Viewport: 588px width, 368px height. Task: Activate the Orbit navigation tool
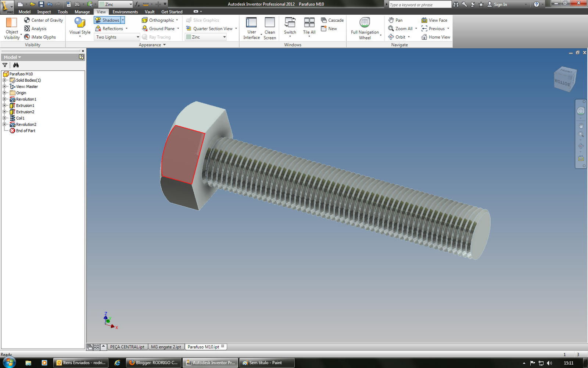click(x=398, y=37)
